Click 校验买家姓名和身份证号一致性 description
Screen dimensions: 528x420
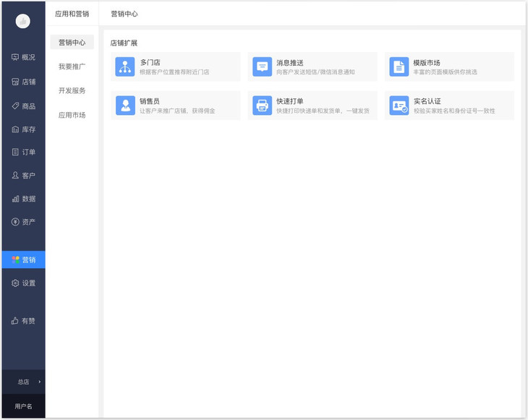[x=455, y=111]
